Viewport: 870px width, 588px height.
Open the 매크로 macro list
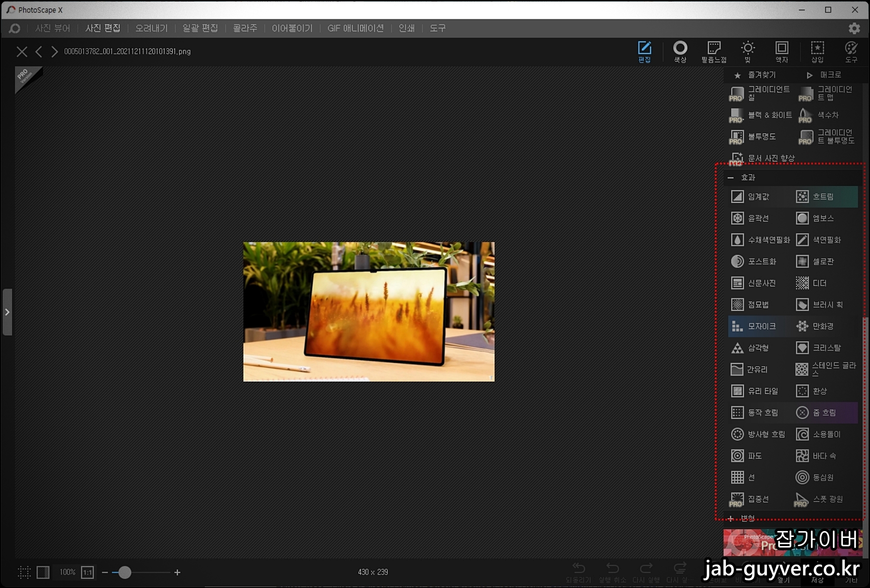[825, 75]
